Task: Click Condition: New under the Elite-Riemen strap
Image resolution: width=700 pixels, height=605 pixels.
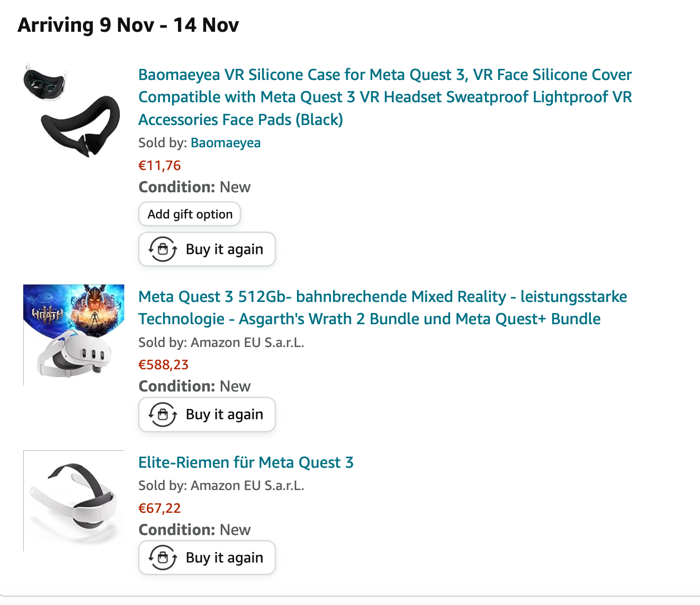Action: point(194,530)
